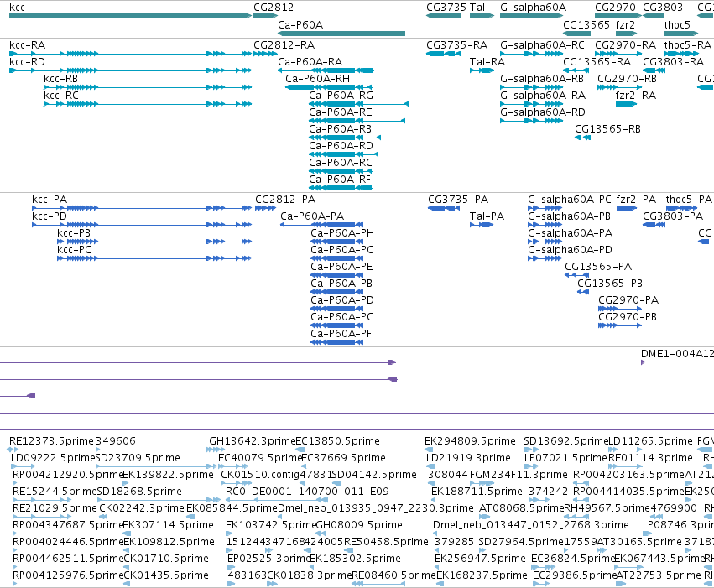Click the CG3803 gene label
Viewport: 714px width, 588px height.
point(663,8)
